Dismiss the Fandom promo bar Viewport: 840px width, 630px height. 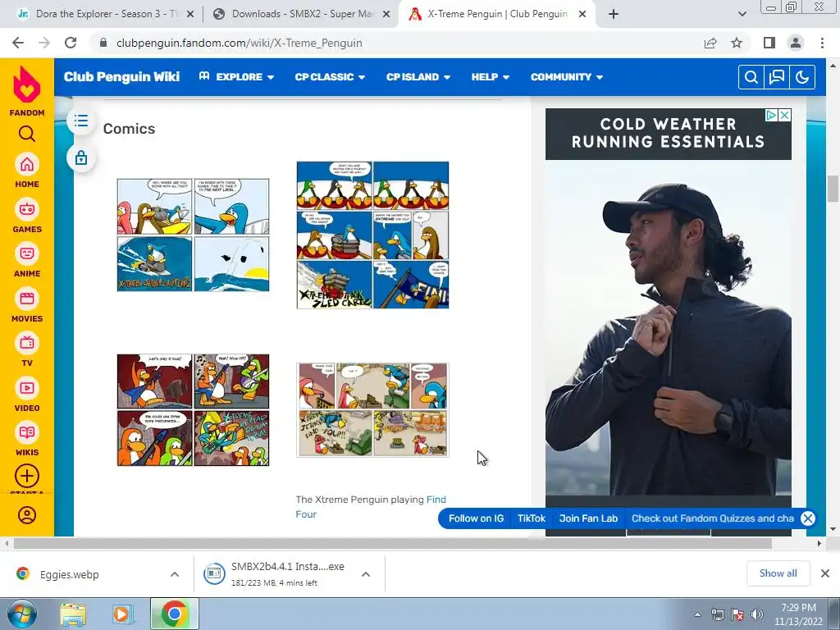808,518
